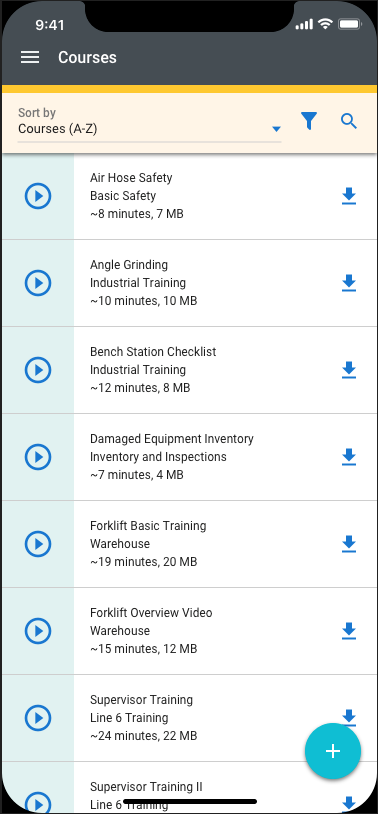Image resolution: width=378 pixels, height=814 pixels.
Task: Play Damaged Equipment Inventory course
Action: (x=38, y=457)
